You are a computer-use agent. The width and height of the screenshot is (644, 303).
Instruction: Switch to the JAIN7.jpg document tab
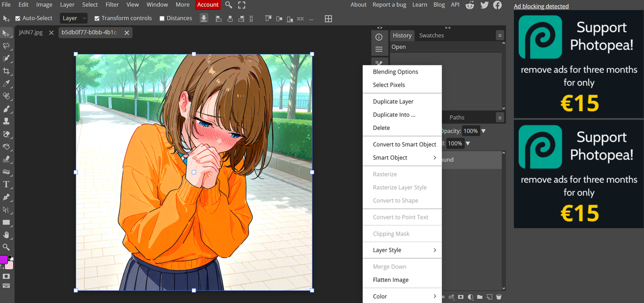tap(31, 32)
